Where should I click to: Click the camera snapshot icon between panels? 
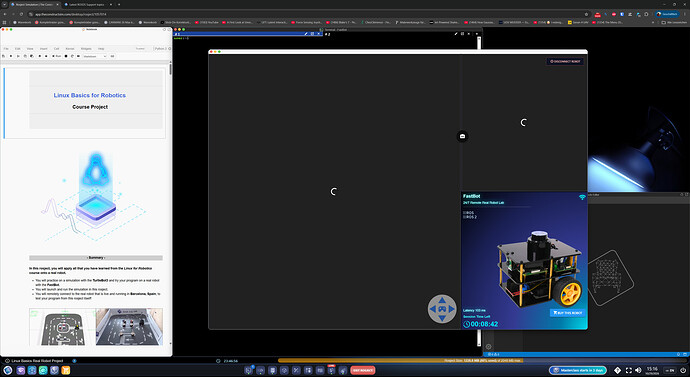pyautogui.click(x=462, y=136)
